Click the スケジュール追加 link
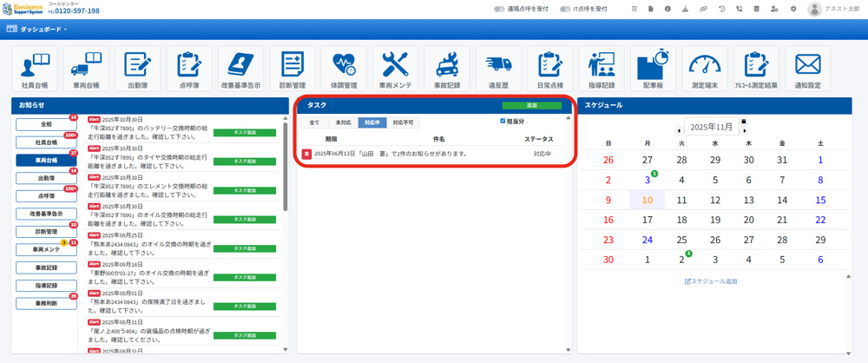This screenshot has height=363, width=868. point(711,281)
